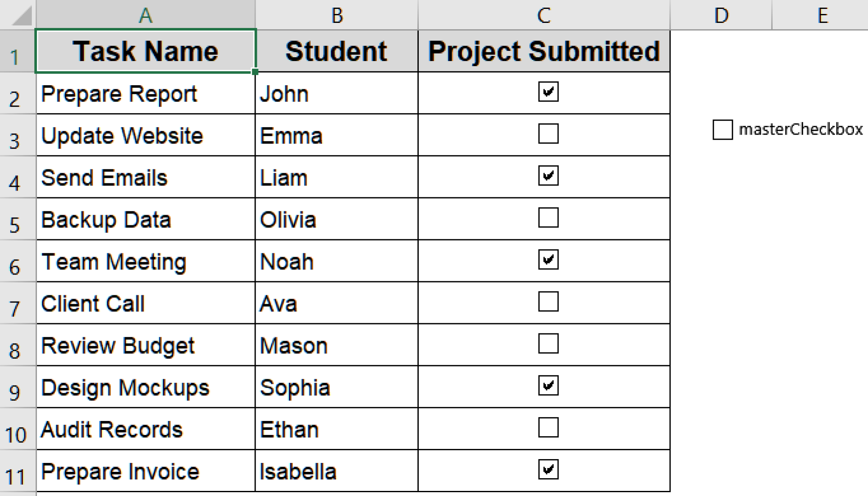868x496 pixels.
Task: Toggle the masterCheckbox
Action: click(x=723, y=130)
